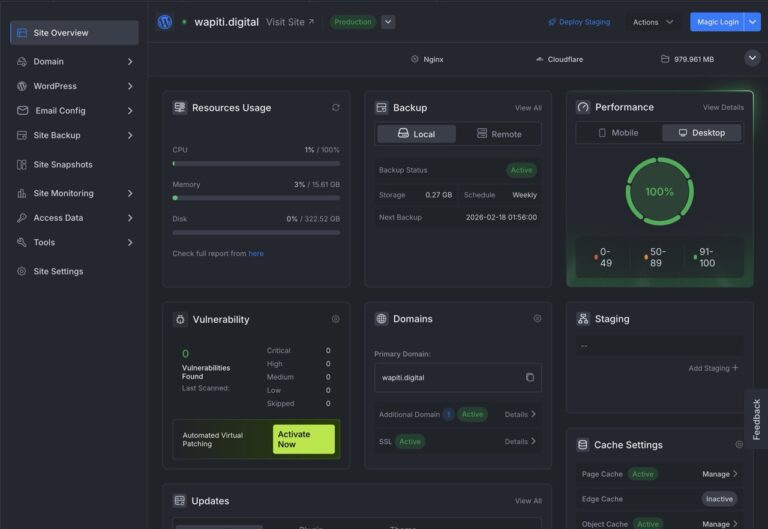768x529 pixels.
Task: Select Mobile performance view
Action: 618,133
